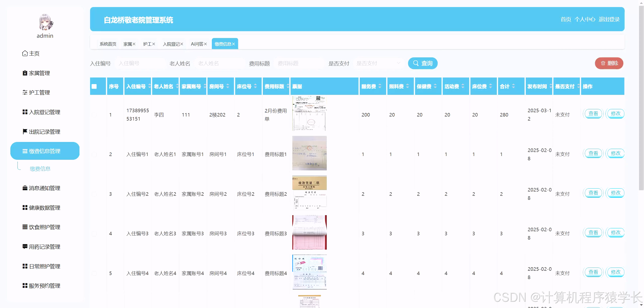Sort table by 照料费 column arrows

[x=408, y=86]
